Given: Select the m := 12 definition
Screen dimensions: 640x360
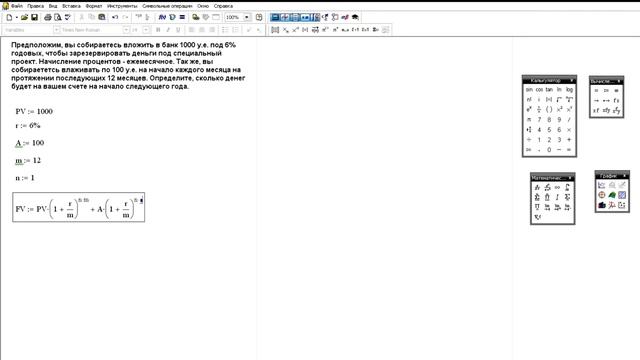Looking at the screenshot, I should point(28,160).
